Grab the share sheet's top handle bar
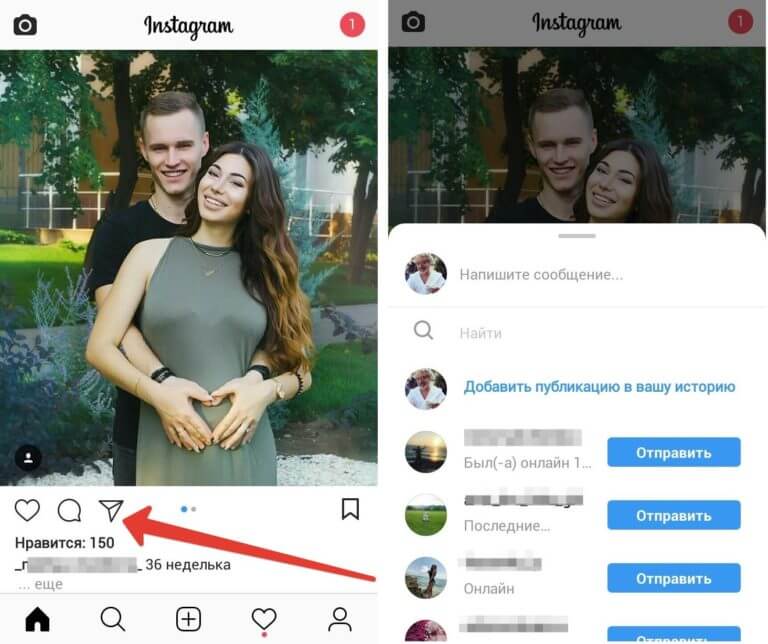The image size is (768, 644). tap(577, 236)
